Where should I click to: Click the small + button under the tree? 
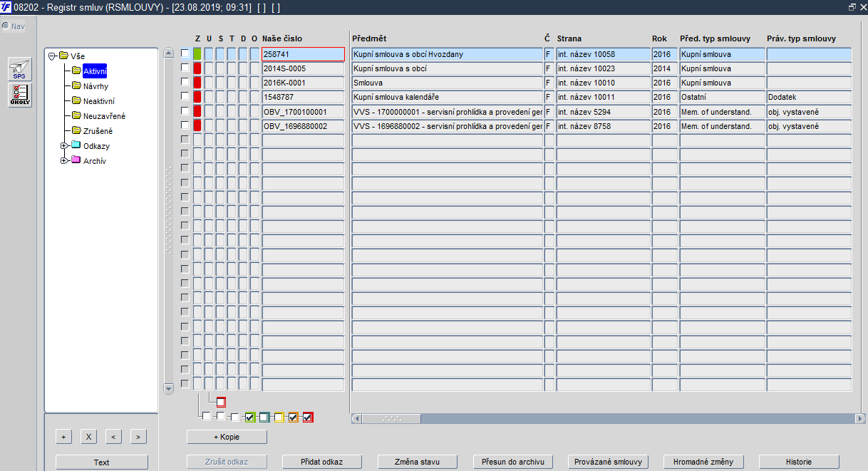point(63,436)
